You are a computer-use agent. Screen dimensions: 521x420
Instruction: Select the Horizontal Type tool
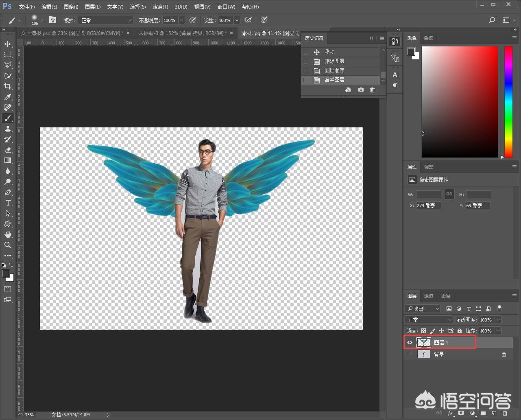(x=7, y=203)
